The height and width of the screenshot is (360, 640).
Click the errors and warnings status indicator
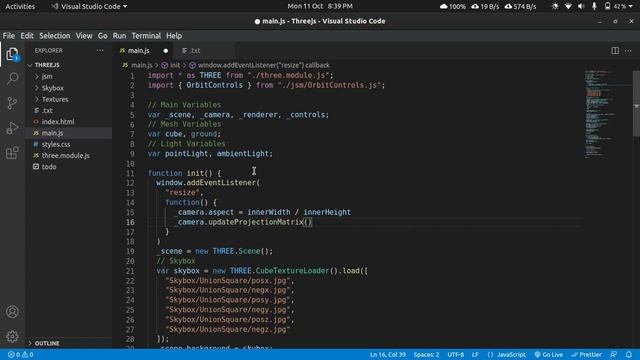(20, 355)
